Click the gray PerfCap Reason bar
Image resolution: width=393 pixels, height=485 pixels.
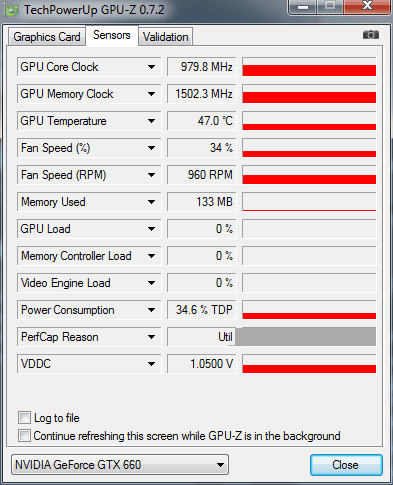[x=305, y=337]
